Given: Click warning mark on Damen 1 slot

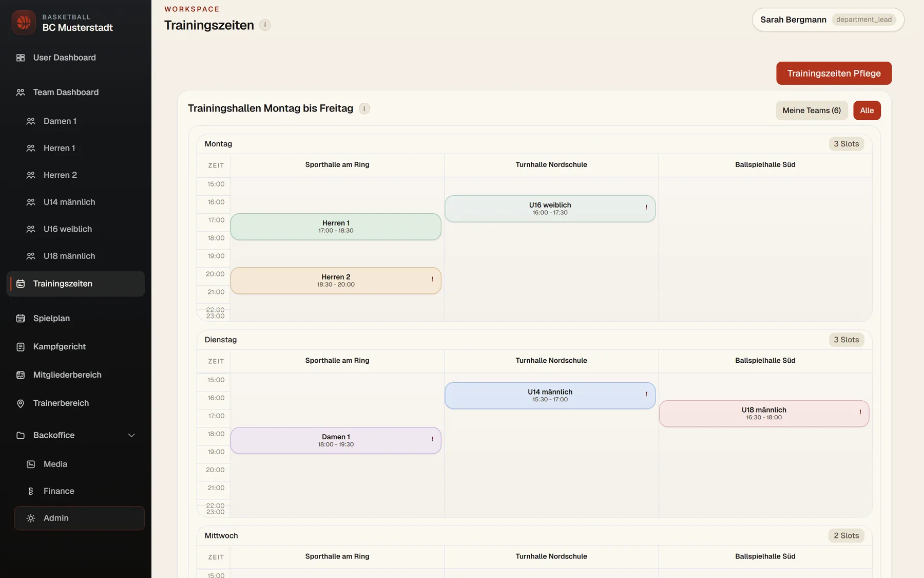Looking at the screenshot, I should 432,439.
